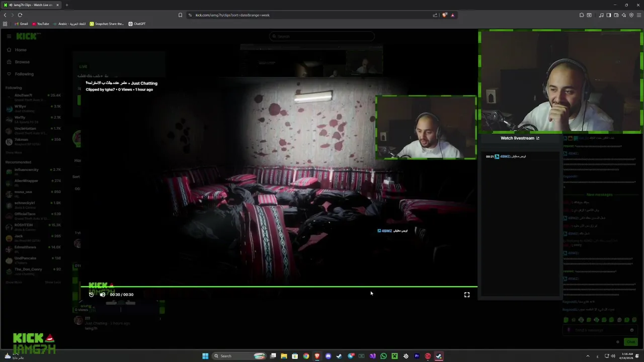The image size is (644, 362).
Task: Open Brave Rewards triangle icon
Action: (452, 15)
